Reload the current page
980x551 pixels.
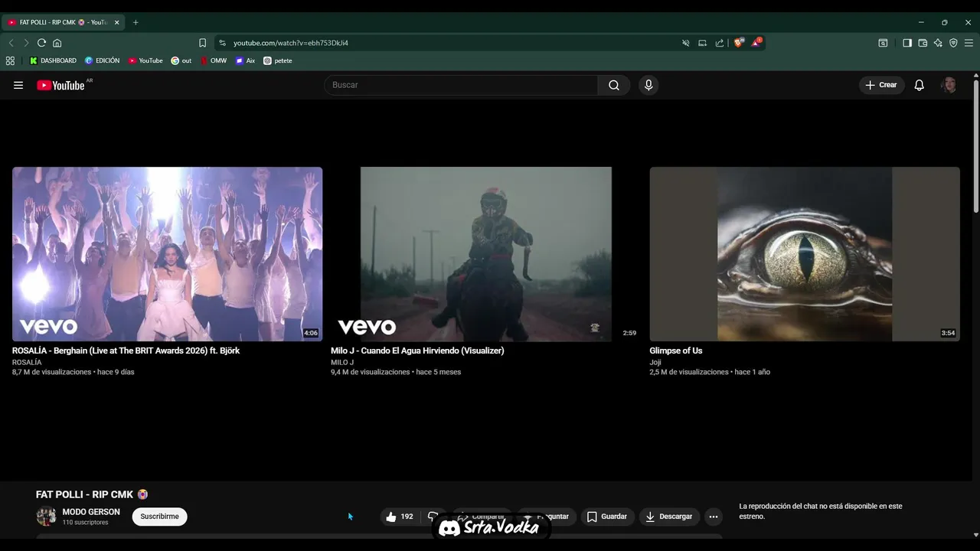pos(41,43)
